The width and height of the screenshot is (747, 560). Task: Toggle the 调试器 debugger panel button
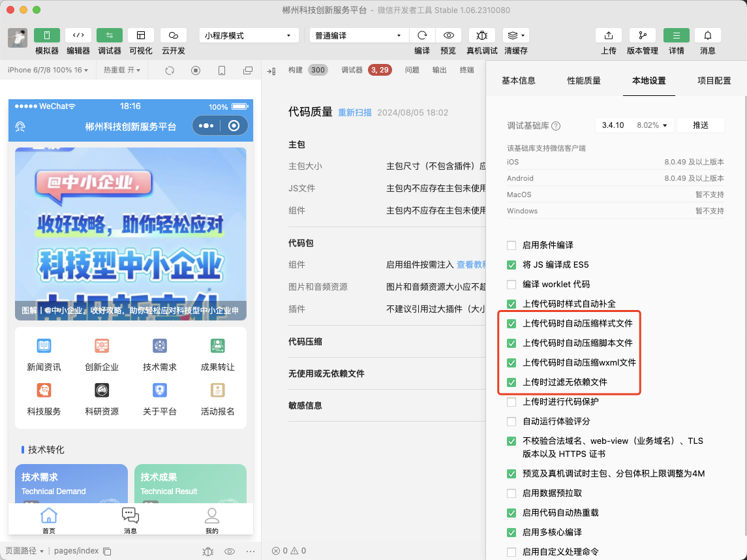tap(109, 35)
